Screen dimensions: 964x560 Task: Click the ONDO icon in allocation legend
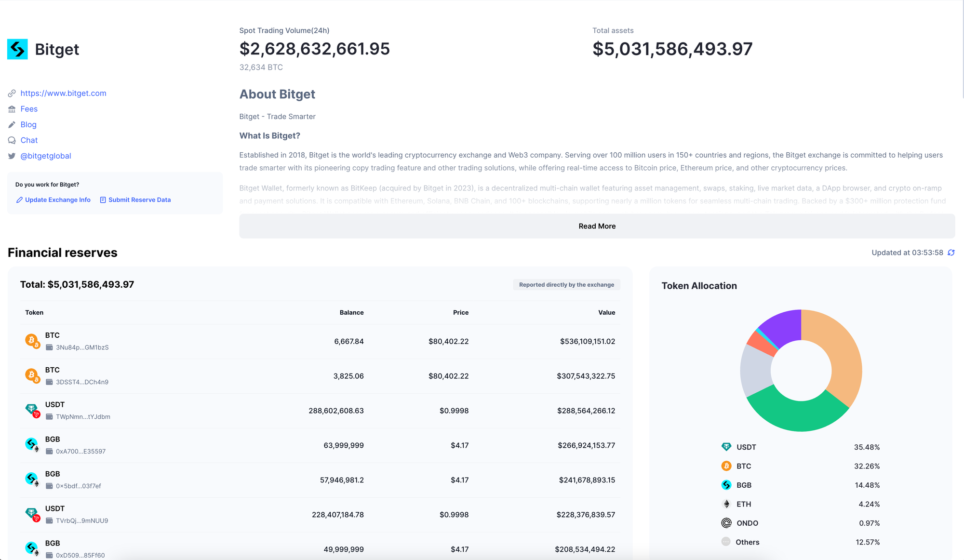point(726,523)
